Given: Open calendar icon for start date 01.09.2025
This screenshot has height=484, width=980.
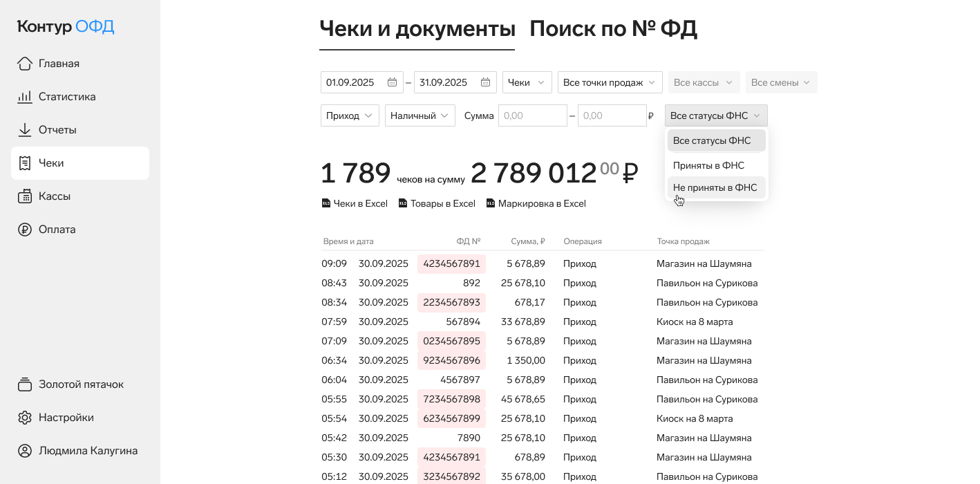Looking at the screenshot, I should point(392,82).
